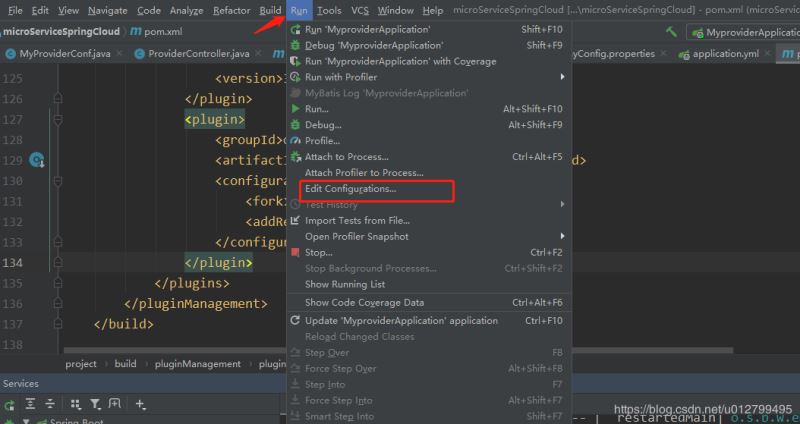The height and width of the screenshot is (424, 800).
Task: Rerun service icon in Services panel
Action: point(9,405)
